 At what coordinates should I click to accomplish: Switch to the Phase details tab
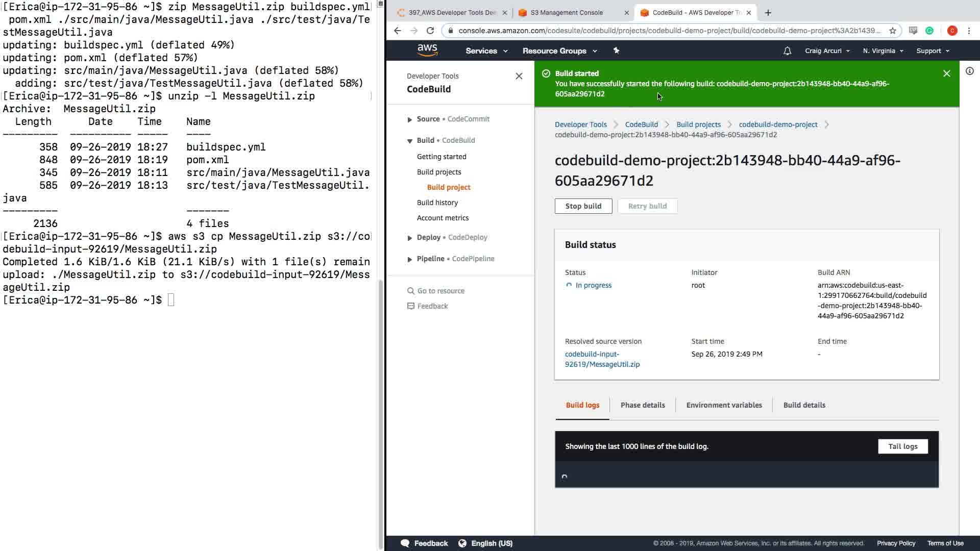click(x=642, y=405)
